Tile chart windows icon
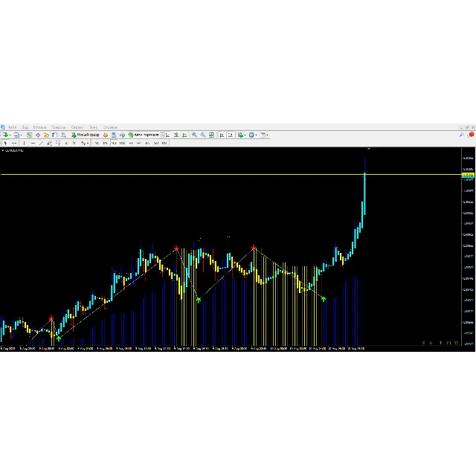476x476 pixels. point(211,135)
